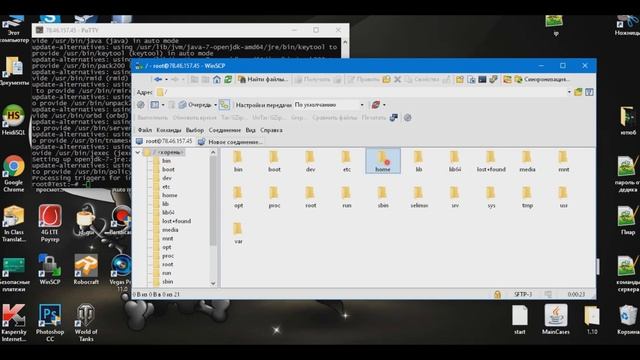Click the gear icon in commands row

(x=407, y=118)
